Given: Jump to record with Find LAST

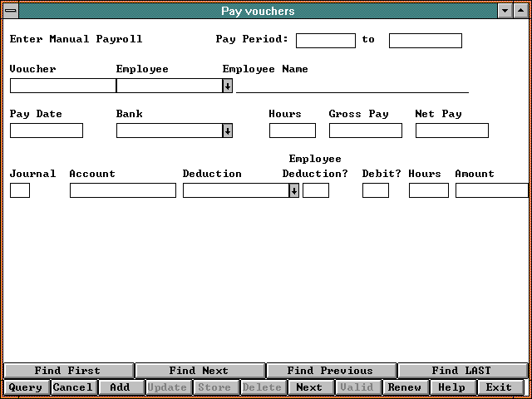Looking at the screenshot, I should tap(462, 371).
